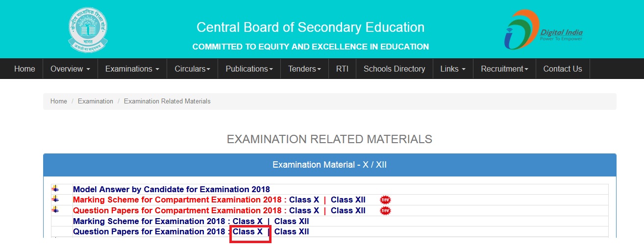Open Model Answer by Candidate for Examination 2018
The height and width of the screenshot is (251, 644).
(x=172, y=189)
